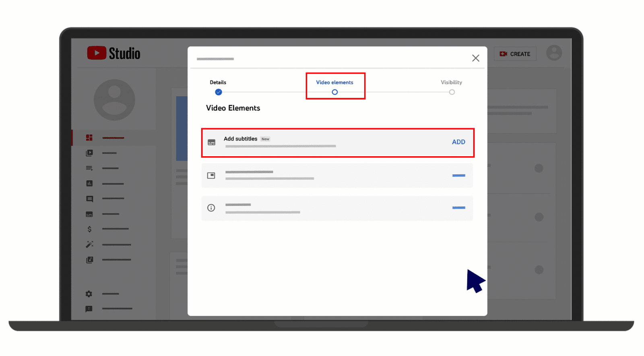Open the Subtitles icon in sidebar
The height and width of the screenshot is (356, 644).
(x=89, y=214)
